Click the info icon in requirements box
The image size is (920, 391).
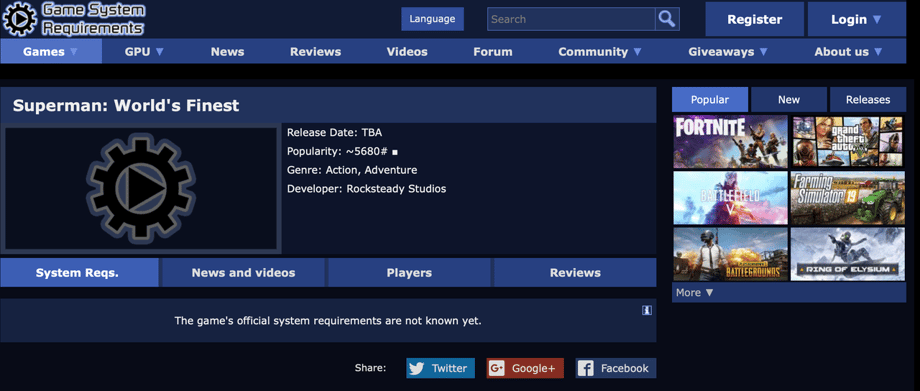pyautogui.click(x=647, y=311)
